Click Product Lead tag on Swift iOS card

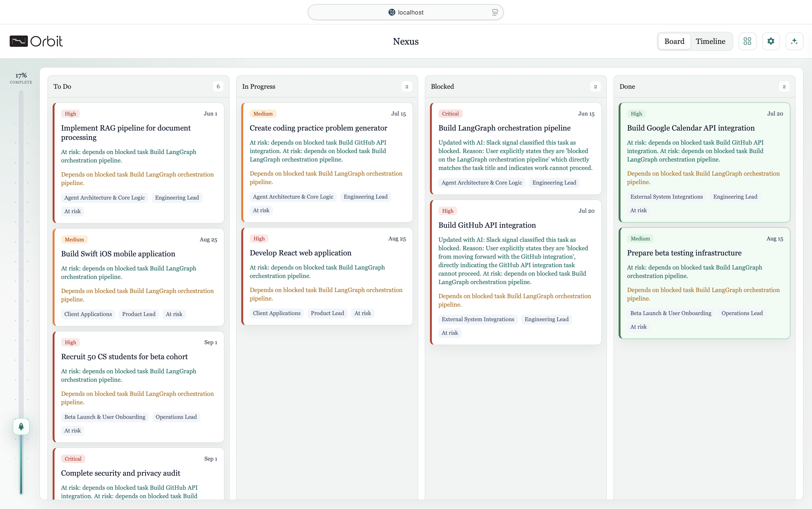(138, 314)
